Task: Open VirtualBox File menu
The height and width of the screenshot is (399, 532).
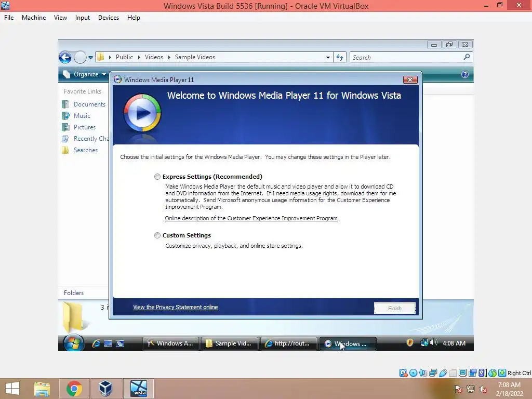Action: pos(9,18)
